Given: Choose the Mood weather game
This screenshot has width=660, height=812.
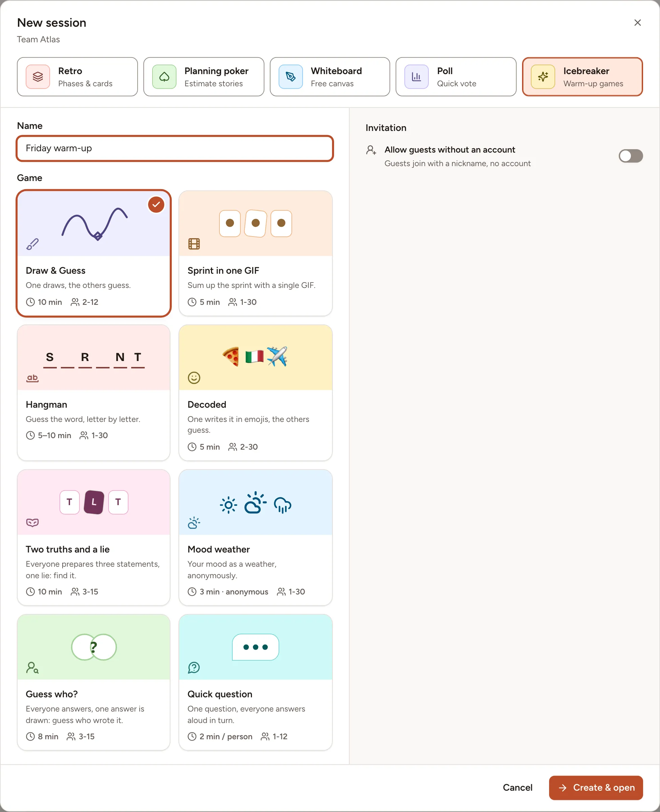Looking at the screenshot, I should (256, 537).
